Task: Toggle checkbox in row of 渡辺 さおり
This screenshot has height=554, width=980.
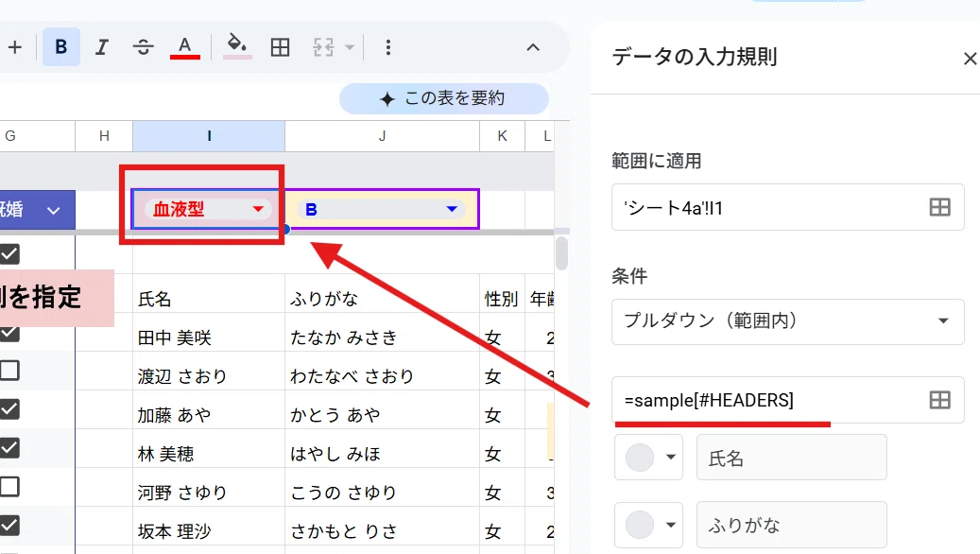Action: (x=9, y=371)
